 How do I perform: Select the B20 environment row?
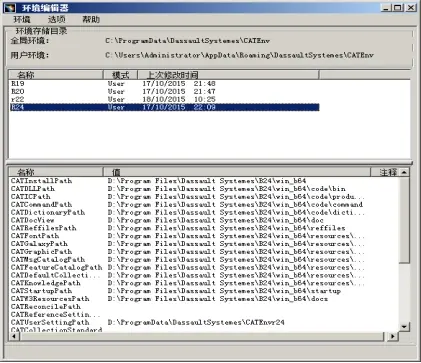164,91
